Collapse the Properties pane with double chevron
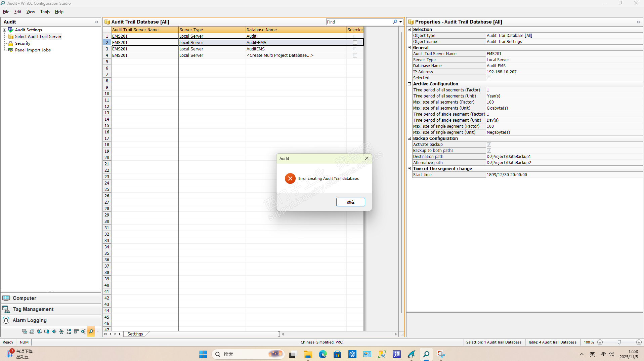The height and width of the screenshot is (361, 644). point(638,22)
